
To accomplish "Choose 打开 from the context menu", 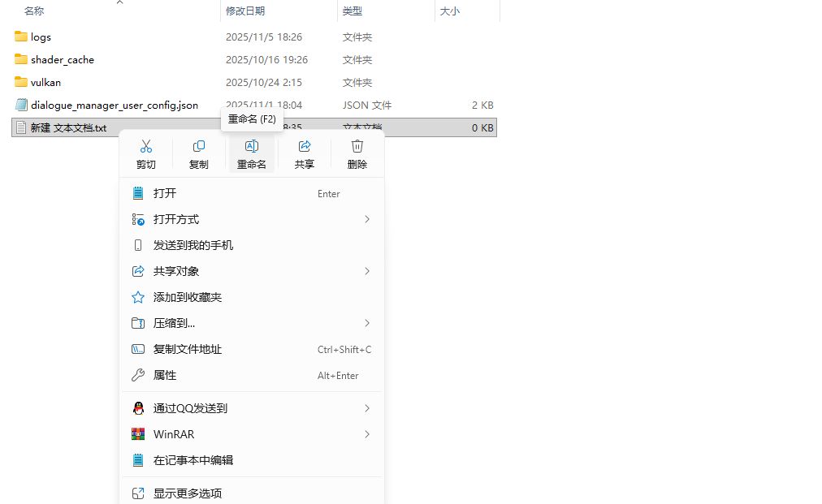I will tap(252, 193).
